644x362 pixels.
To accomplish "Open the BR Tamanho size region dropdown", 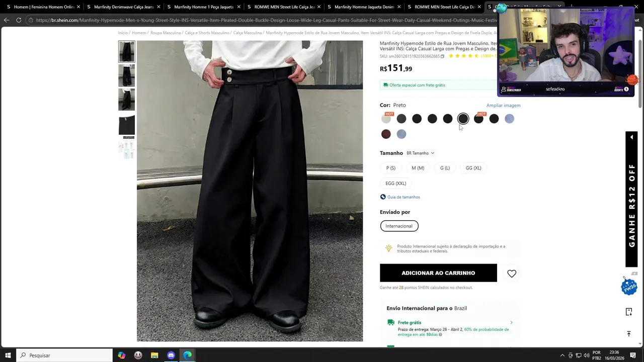I will click(420, 153).
